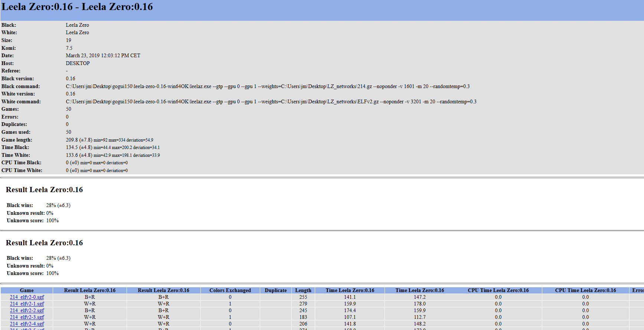Click the date value 'March 23, 2019 12:03:12 PM CET'
Viewport: 644px width, 330px height.
pyautogui.click(x=103, y=55)
